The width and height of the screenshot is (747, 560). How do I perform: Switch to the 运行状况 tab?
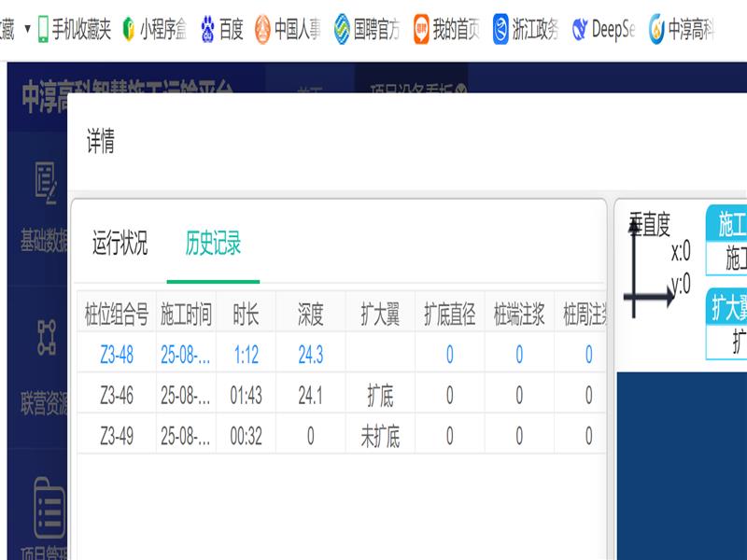(x=120, y=245)
